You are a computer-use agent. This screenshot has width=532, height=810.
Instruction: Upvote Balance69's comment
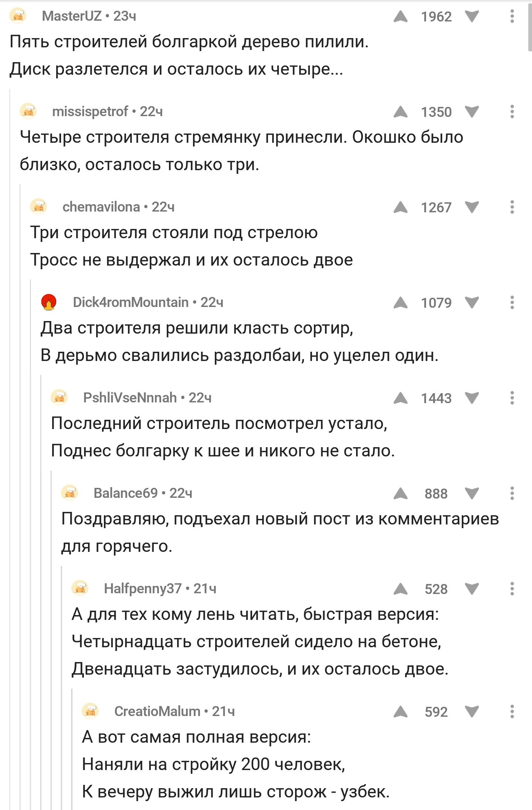point(400,494)
